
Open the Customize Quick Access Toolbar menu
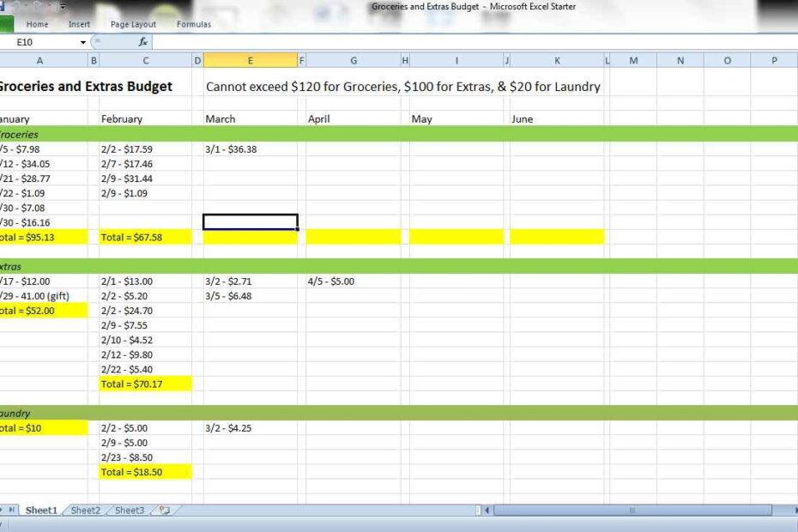click(x=62, y=6)
